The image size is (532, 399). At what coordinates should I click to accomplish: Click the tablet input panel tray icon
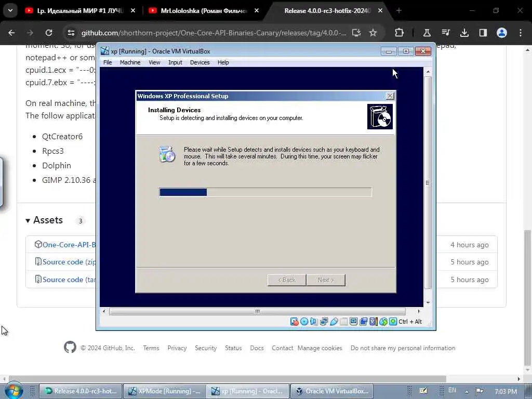pos(423,391)
